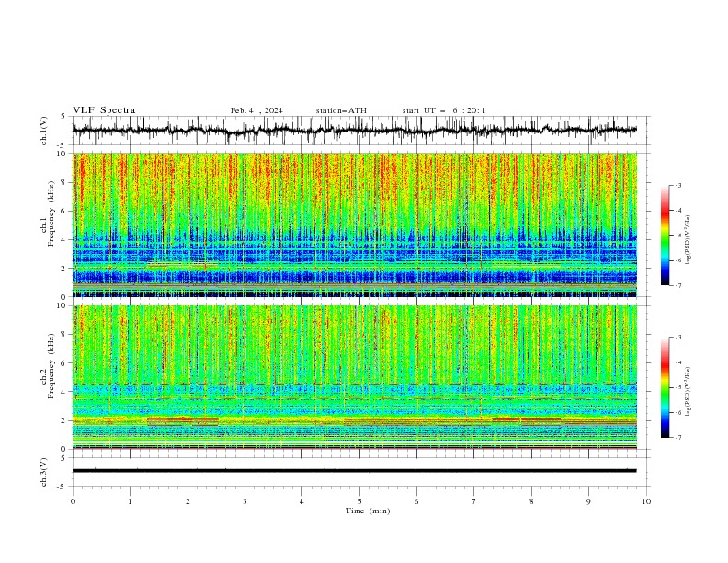728x563 pixels.
Task: Click the 'ch.1(V)' waveform axis label
Action: coord(44,131)
